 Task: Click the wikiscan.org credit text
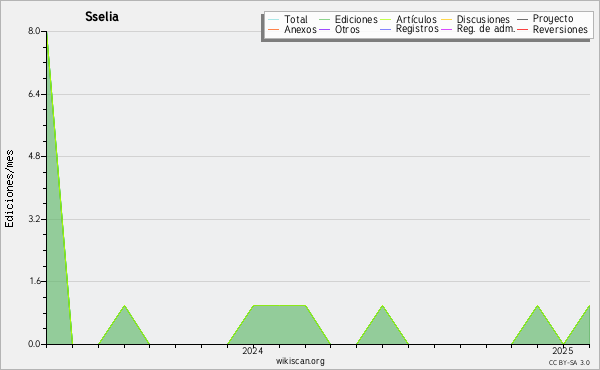pyautogui.click(x=300, y=361)
